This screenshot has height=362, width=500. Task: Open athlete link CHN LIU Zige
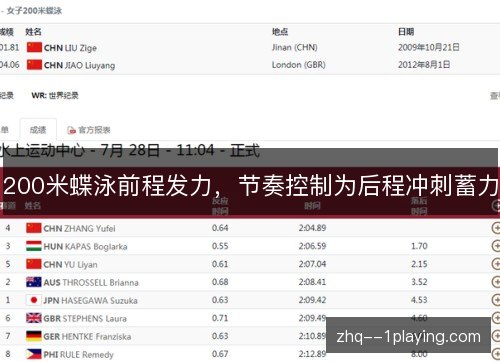[70, 48]
